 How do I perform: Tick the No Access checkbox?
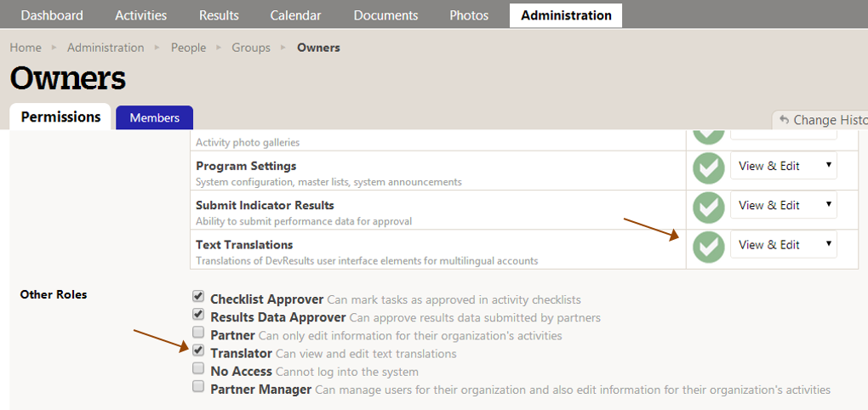click(x=198, y=369)
